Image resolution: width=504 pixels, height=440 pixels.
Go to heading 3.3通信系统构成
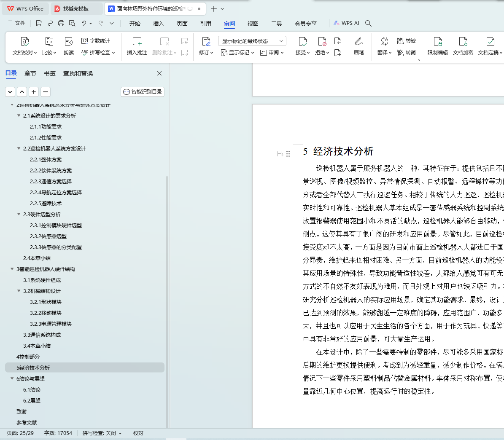pos(42,335)
